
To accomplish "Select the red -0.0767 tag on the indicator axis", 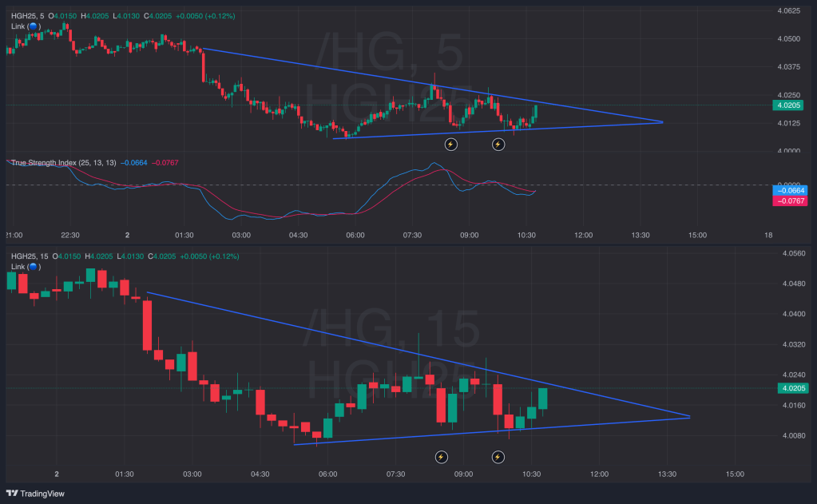I will click(x=791, y=201).
